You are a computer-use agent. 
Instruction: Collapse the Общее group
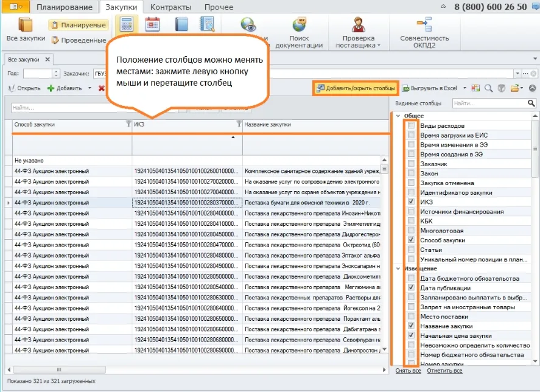(x=398, y=116)
